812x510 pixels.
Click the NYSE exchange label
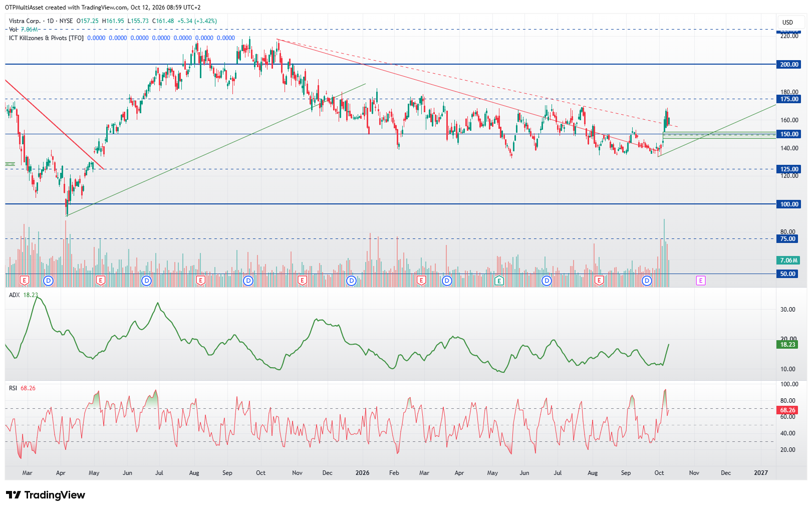66,21
